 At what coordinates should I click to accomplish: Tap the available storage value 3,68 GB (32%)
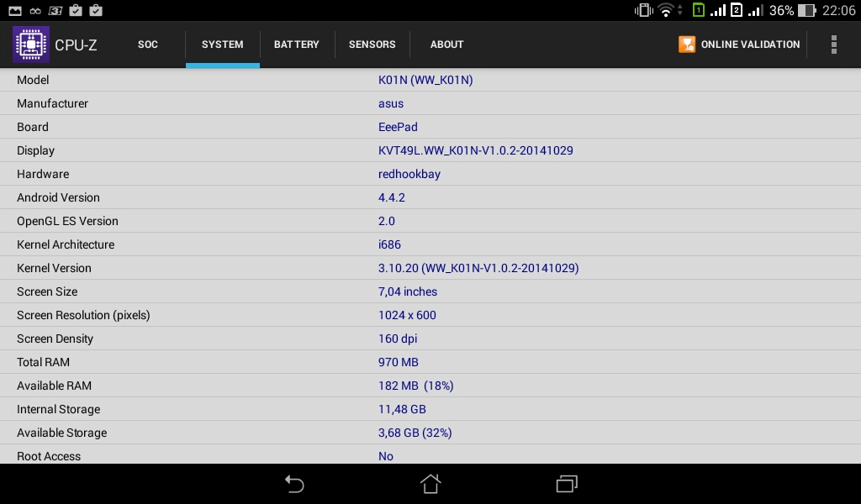(415, 433)
